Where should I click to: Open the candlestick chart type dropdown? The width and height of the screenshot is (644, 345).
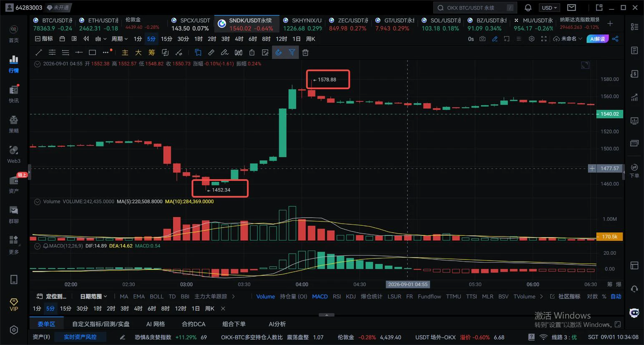(x=101, y=39)
